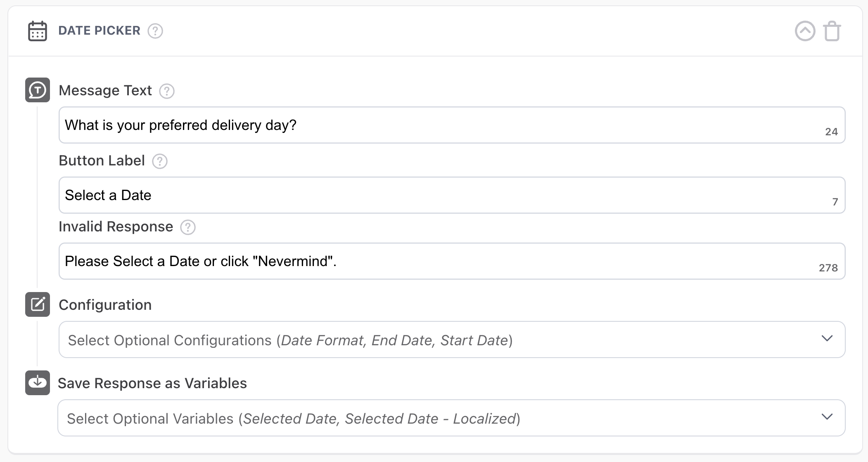
Task: Open the Button Label help icon
Action: (160, 161)
